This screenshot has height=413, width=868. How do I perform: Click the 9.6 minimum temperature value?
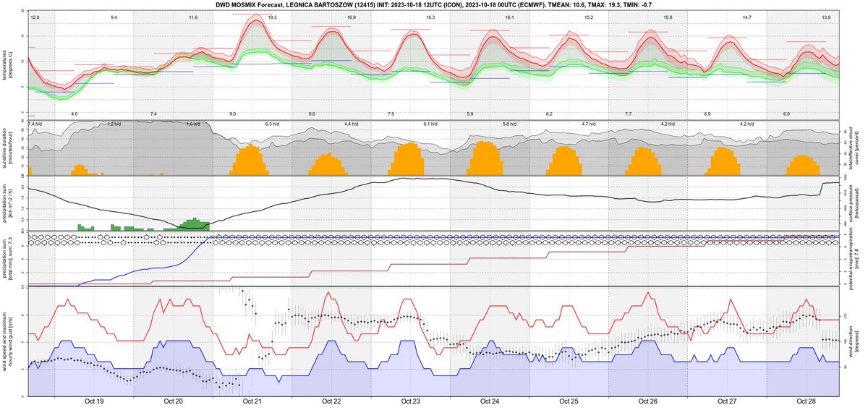(x=312, y=114)
